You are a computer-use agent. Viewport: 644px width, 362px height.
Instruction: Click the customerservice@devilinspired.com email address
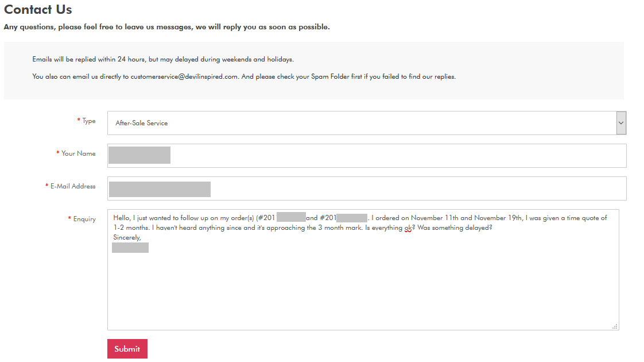click(x=184, y=76)
